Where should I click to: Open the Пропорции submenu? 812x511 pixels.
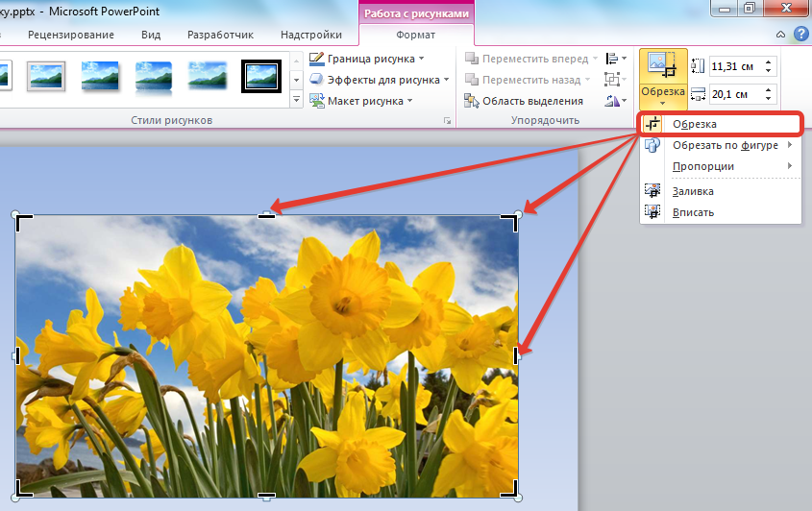coord(721,166)
